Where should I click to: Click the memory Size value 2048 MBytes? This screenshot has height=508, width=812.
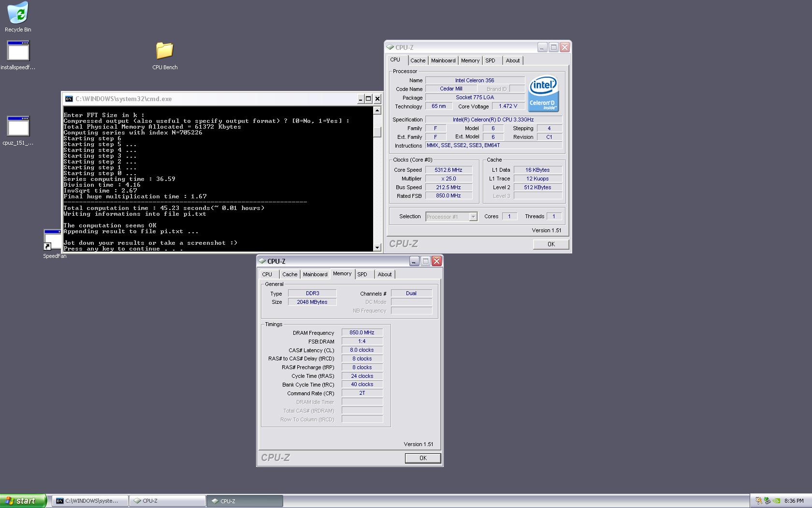[x=312, y=302]
